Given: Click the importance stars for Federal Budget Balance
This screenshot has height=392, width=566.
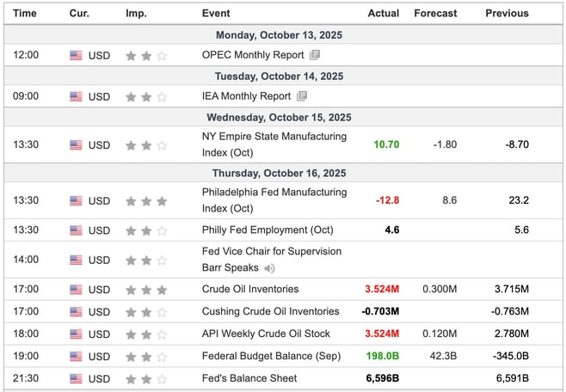Looking at the screenshot, I should click(145, 357).
